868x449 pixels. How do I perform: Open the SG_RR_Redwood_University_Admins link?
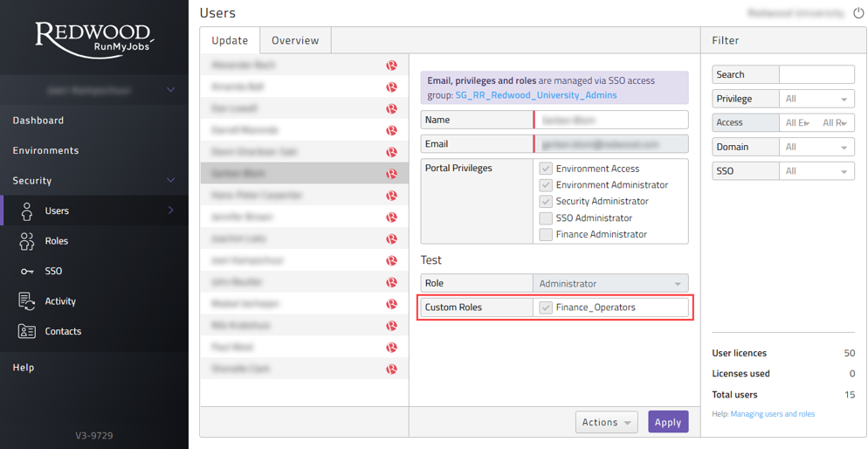536,95
